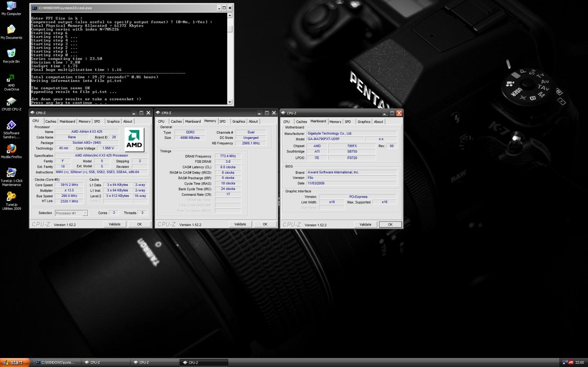Screen dimensions: 588x367
Task: Open the My Documents desktop icon
Action: click(x=11, y=32)
